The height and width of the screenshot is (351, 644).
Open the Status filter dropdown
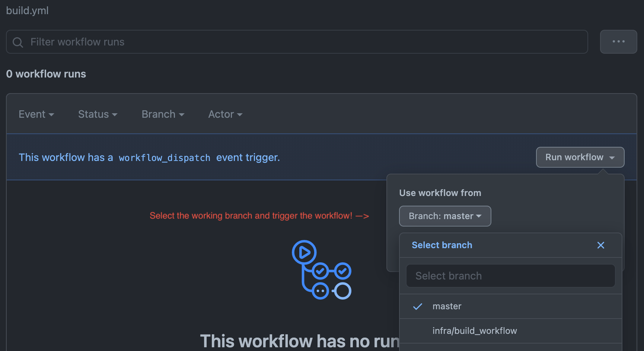(x=98, y=114)
